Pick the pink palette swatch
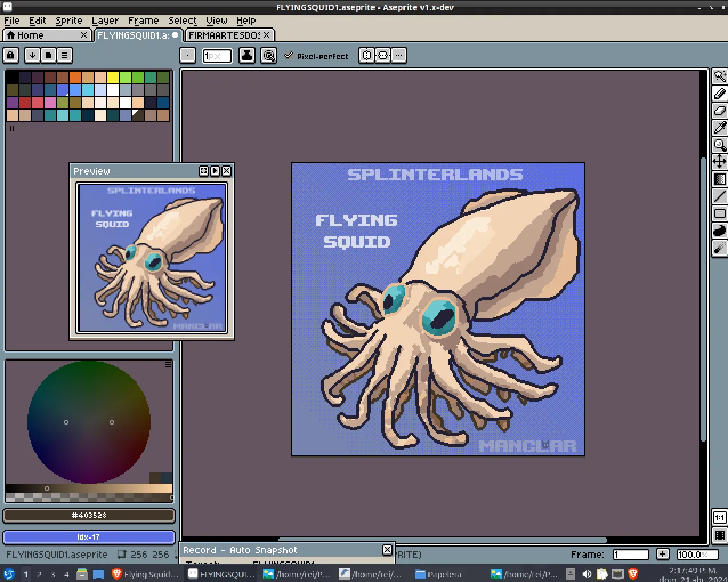The width and height of the screenshot is (728, 582). coord(50,103)
